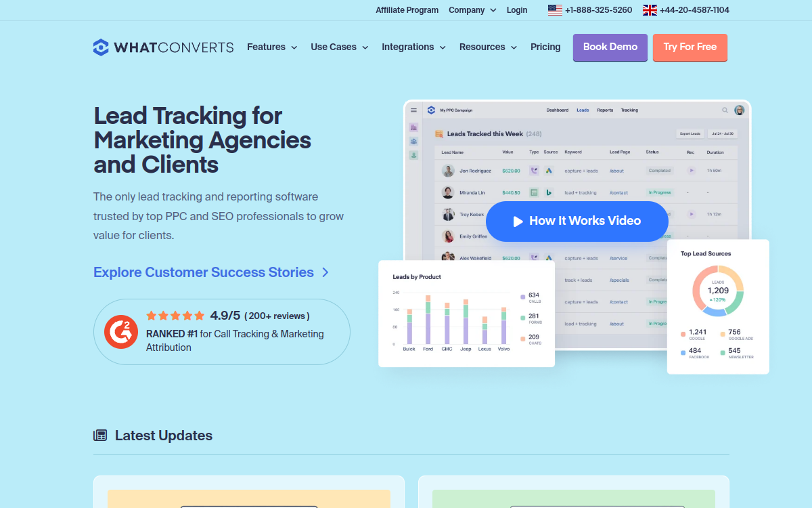Click the Top Lead Sources donut chart
Viewport: 812px width, 508px height.
pyautogui.click(x=718, y=291)
